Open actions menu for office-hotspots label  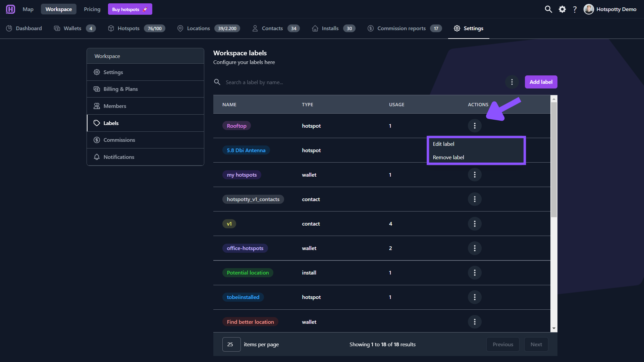pos(475,248)
